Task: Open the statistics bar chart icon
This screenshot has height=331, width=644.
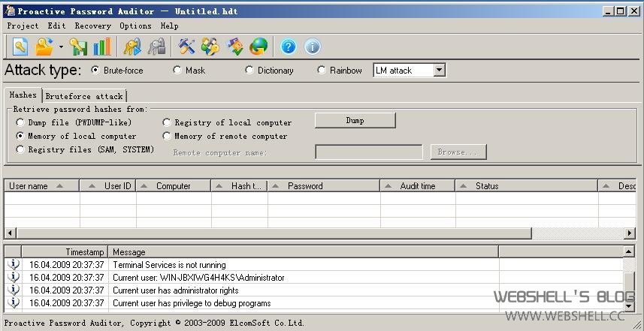Action: pos(102,47)
